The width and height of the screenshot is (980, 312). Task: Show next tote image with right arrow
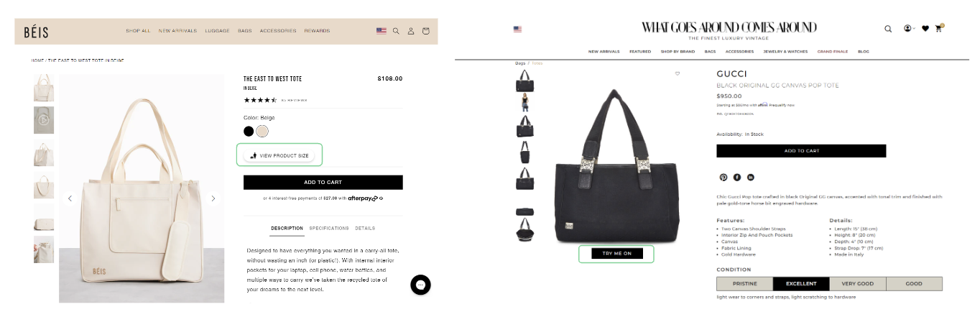[213, 198]
